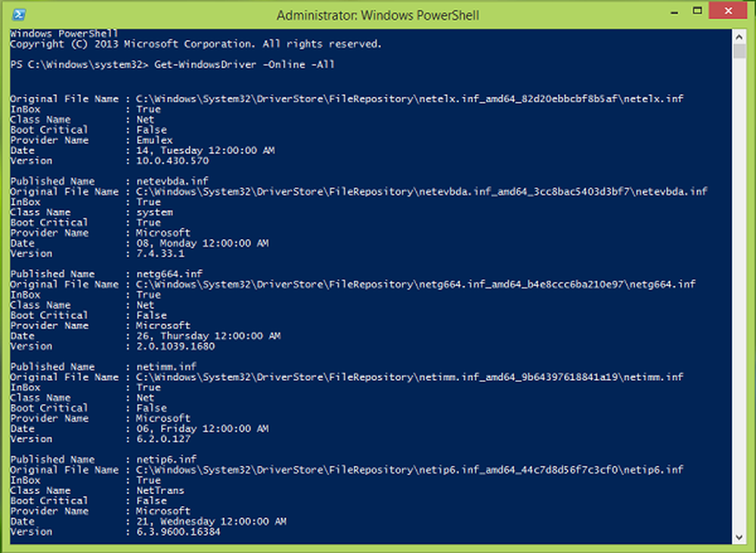
Task: Close the Administrator PowerShell window
Action: [x=728, y=11]
